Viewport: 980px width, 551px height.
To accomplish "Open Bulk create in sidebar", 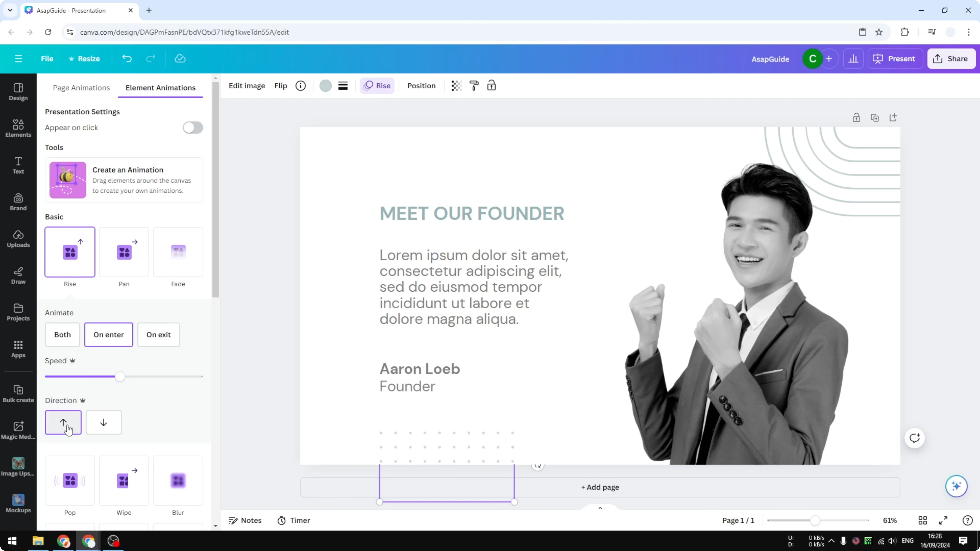I will tap(18, 394).
